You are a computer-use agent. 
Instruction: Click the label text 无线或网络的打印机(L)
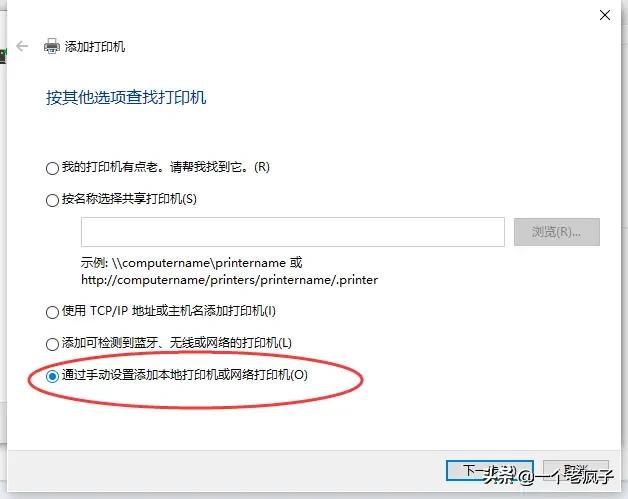[x=230, y=343]
